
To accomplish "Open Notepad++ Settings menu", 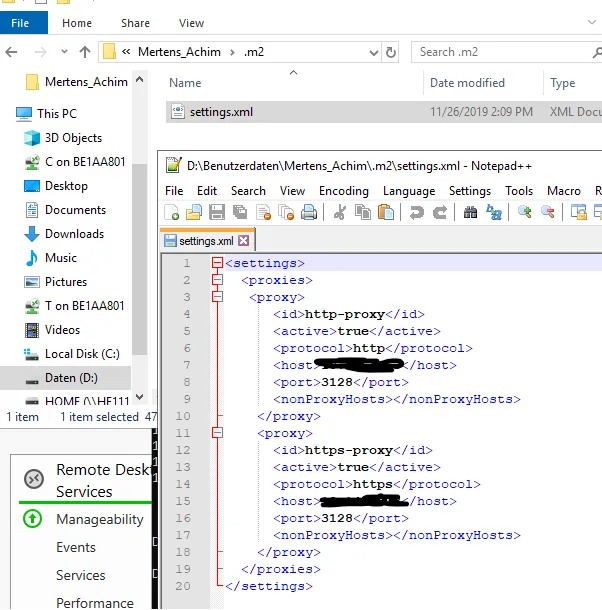I will tap(470, 191).
